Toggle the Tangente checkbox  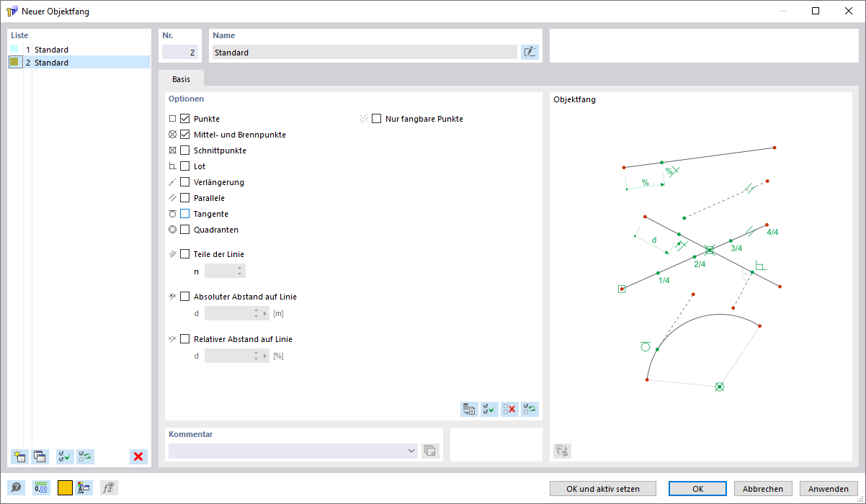(184, 214)
